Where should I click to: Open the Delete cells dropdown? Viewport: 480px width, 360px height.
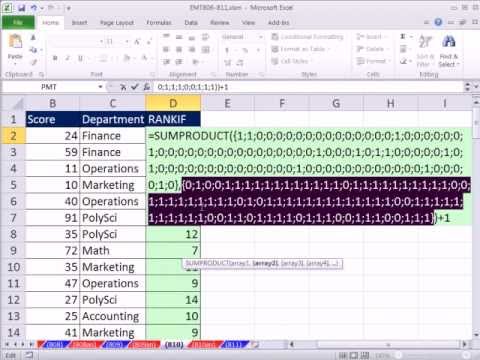[x=372, y=49]
